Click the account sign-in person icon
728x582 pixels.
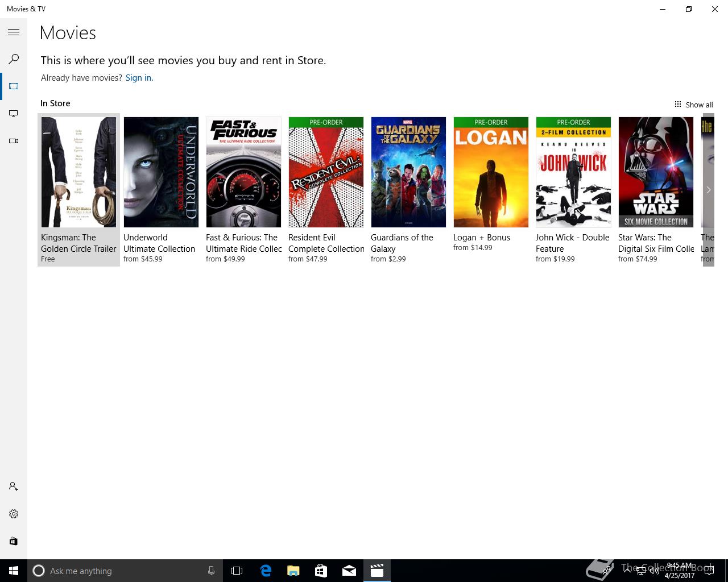(14, 487)
